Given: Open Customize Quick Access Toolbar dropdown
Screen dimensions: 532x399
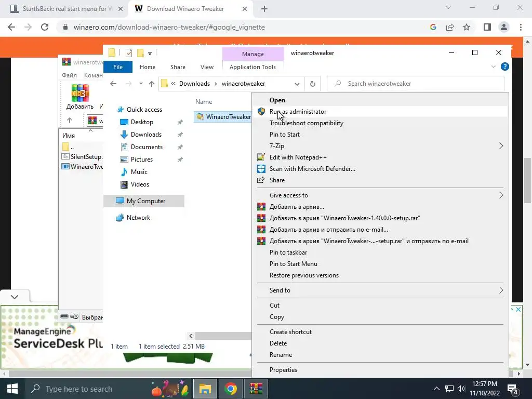Looking at the screenshot, I should pyautogui.click(x=150, y=54).
